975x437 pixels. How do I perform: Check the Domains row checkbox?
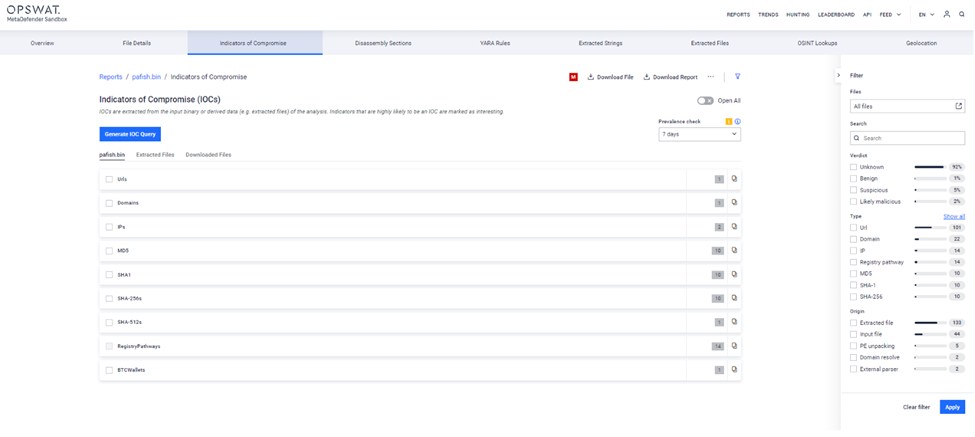109,203
